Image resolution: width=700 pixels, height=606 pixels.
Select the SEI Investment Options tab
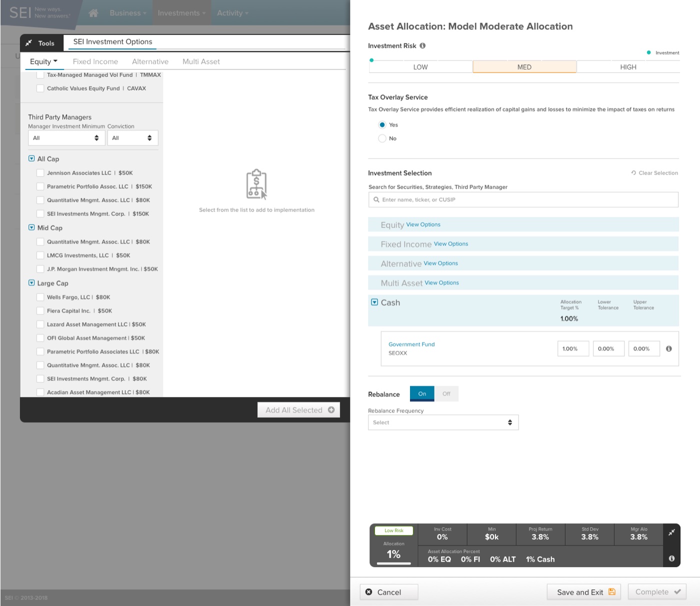pyautogui.click(x=113, y=42)
